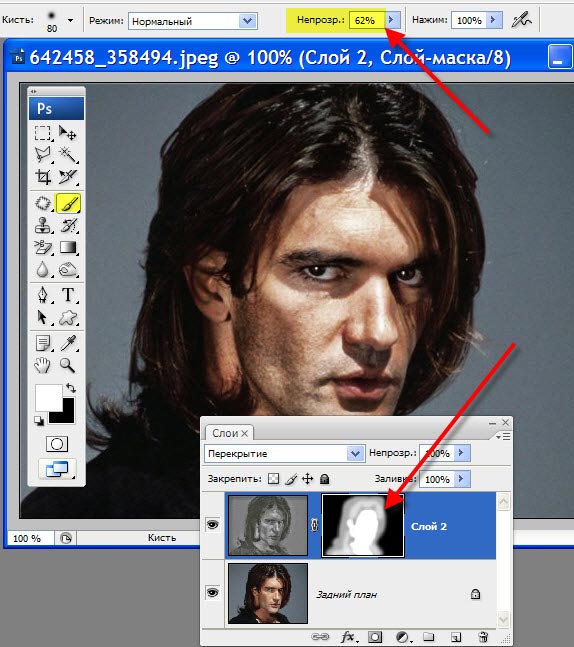Screen dimensions: 574x647
Task: Select the Eyedropper tool
Action: pyautogui.click(x=68, y=342)
